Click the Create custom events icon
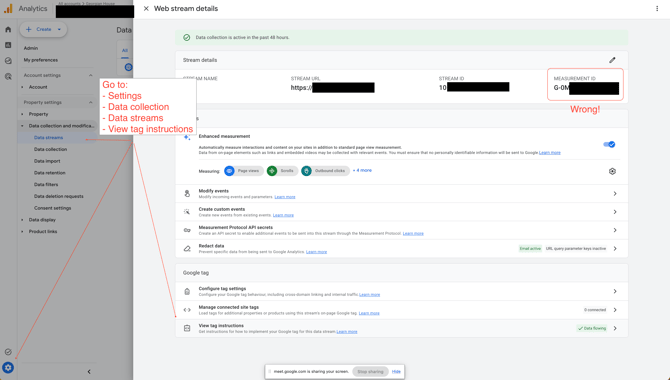 (x=187, y=212)
